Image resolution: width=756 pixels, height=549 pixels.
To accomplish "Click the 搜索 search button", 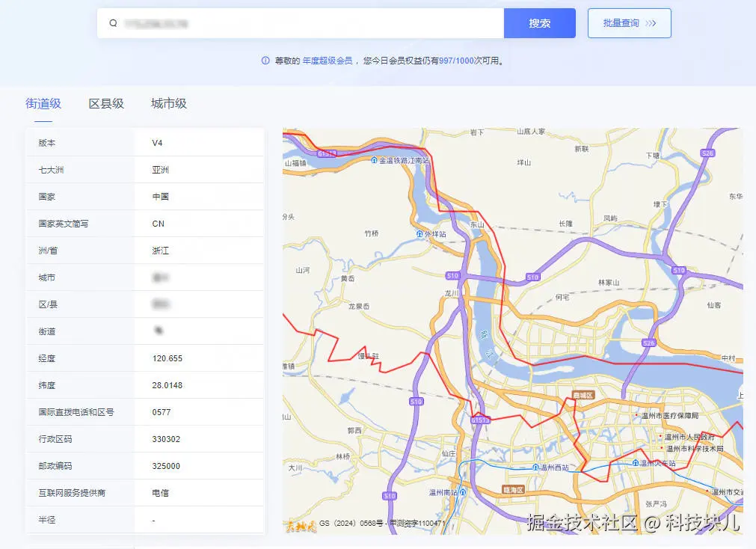I will pyautogui.click(x=539, y=23).
